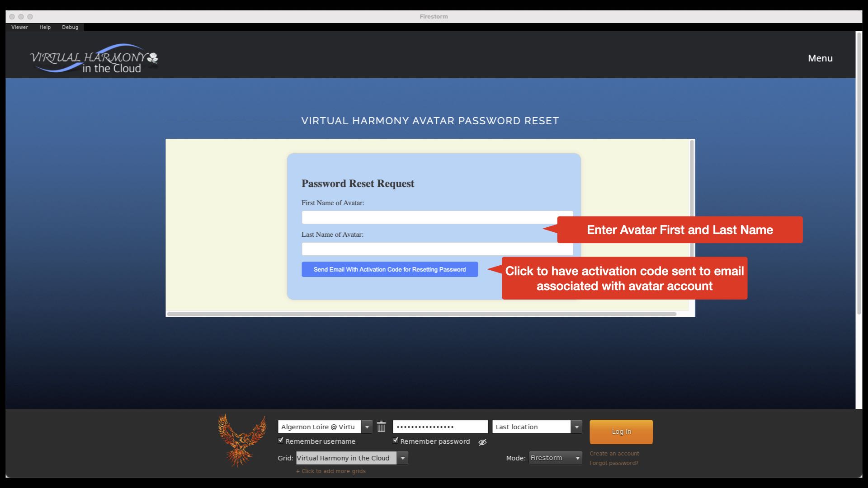Open the Help menu
This screenshot has width=868, height=488.
tap(45, 27)
